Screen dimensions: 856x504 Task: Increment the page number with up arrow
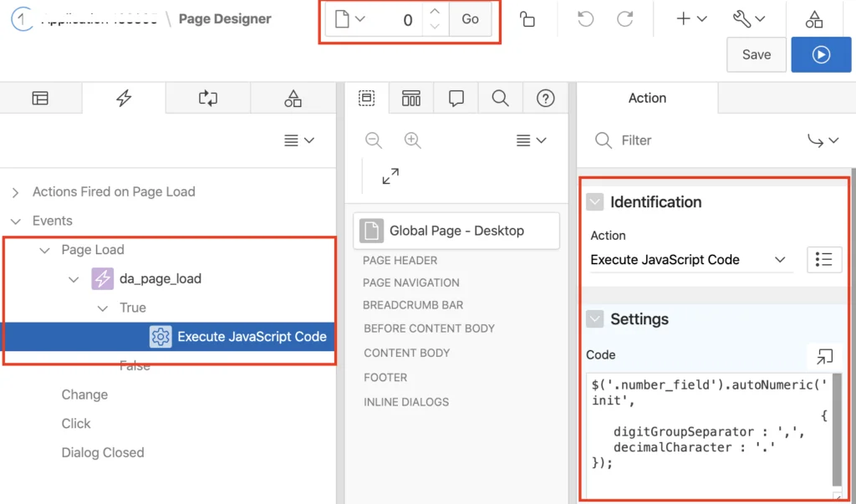pos(435,12)
